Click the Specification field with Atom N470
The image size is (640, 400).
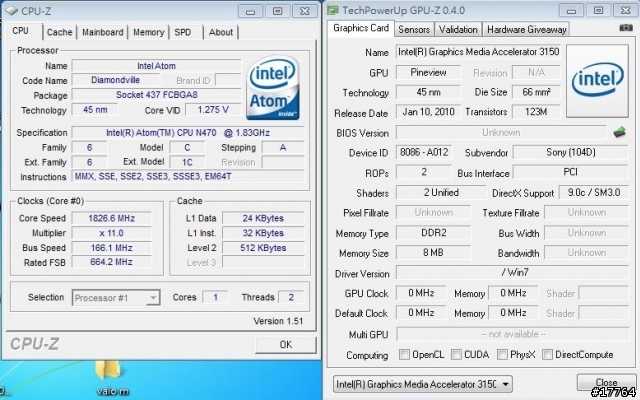[x=188, y=133]
